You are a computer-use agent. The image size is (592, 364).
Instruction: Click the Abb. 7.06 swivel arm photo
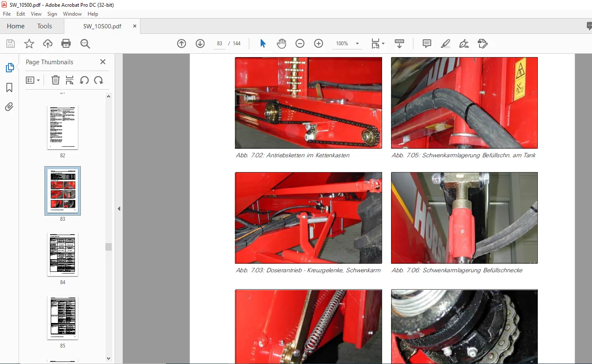click(x=465, y=218)
